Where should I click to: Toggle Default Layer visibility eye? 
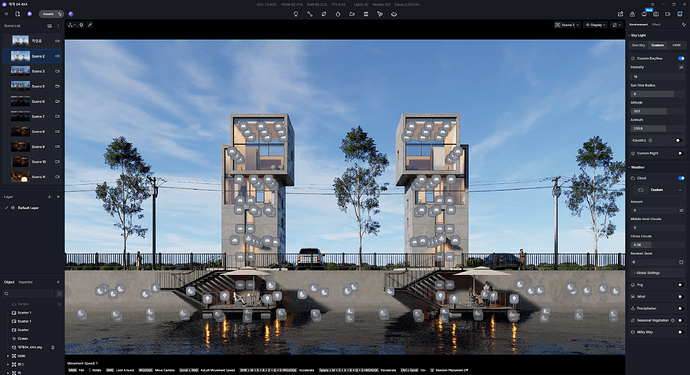(13, 208)
